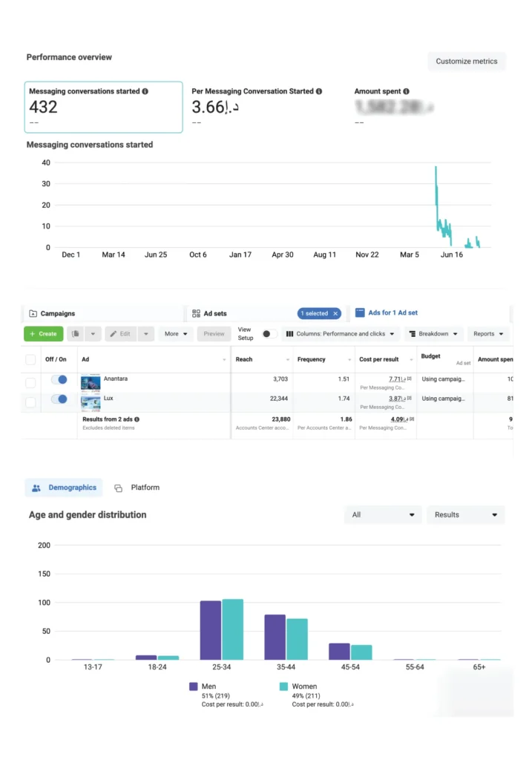532x760 pixels.
Task: Open the Anantara ad thumbnail
Action: [91, 382]
